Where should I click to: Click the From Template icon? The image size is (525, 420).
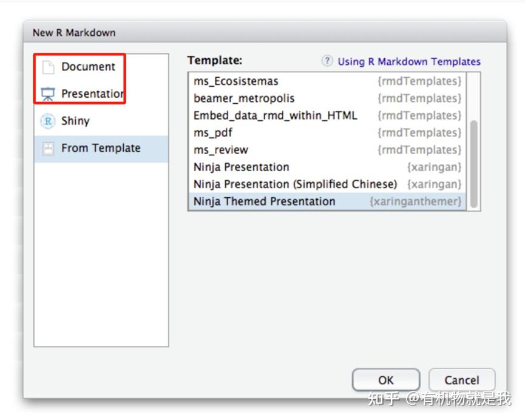pos(48,148)
